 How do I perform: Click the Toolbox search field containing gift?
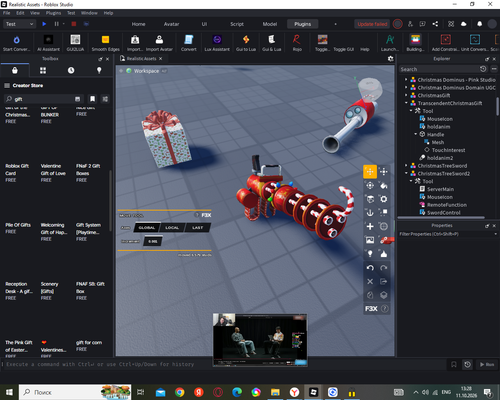[x=43, y=99]
